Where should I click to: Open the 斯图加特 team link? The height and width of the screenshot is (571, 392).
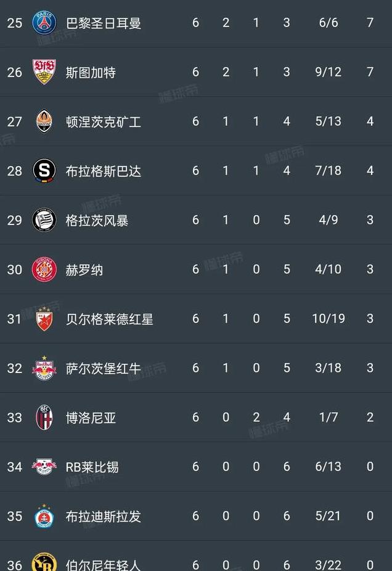point(91,73)
